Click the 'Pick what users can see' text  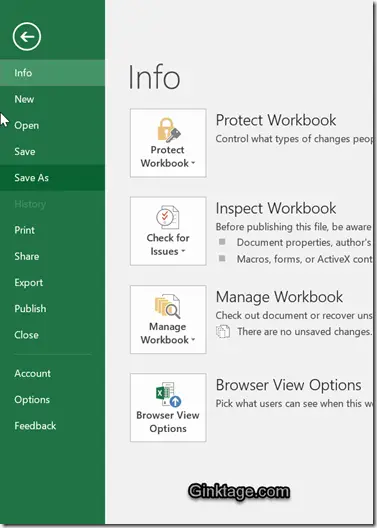click(294, 403)
